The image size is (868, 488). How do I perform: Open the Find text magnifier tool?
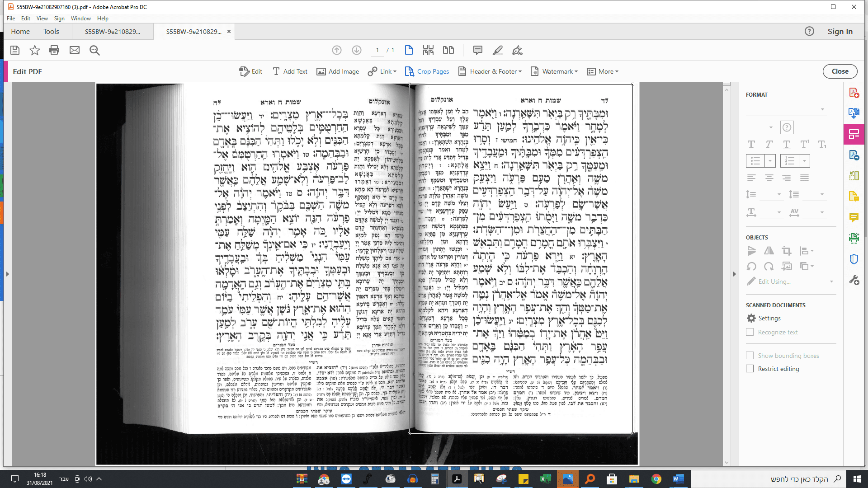pyautogui.click(x=94, y=50)
